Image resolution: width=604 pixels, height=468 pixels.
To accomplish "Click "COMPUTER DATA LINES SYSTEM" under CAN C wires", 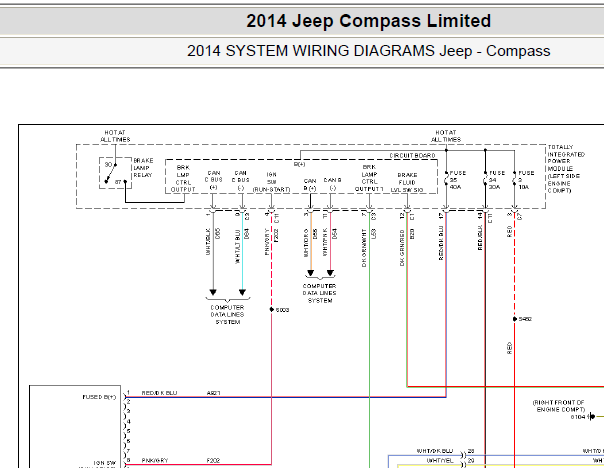I will pyautogui.click(x=228, y=315).
